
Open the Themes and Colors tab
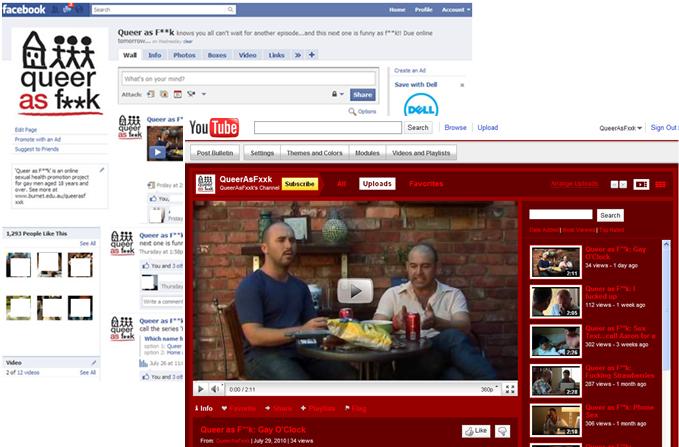point(316,153)
